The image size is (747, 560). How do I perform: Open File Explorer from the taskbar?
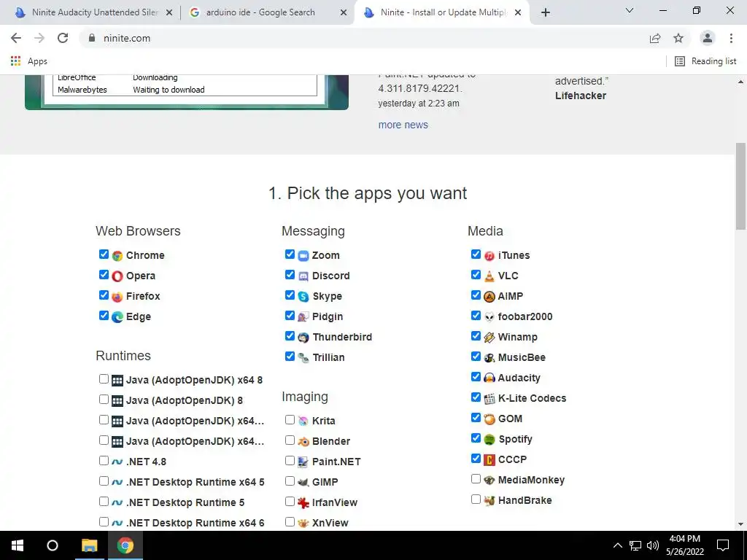pyautogui.click(x=89, y=545)
